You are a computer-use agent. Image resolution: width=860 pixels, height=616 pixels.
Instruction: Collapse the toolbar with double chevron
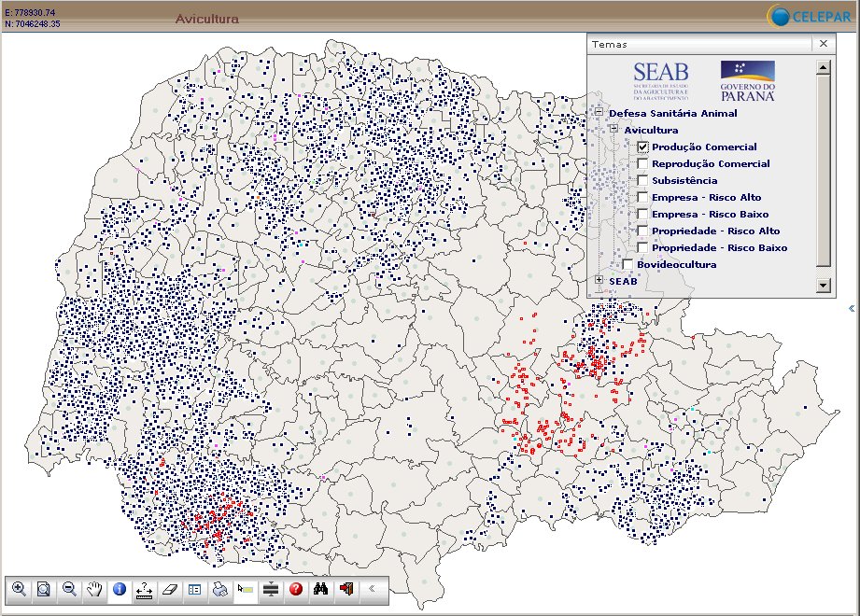(x=372, y=589)
